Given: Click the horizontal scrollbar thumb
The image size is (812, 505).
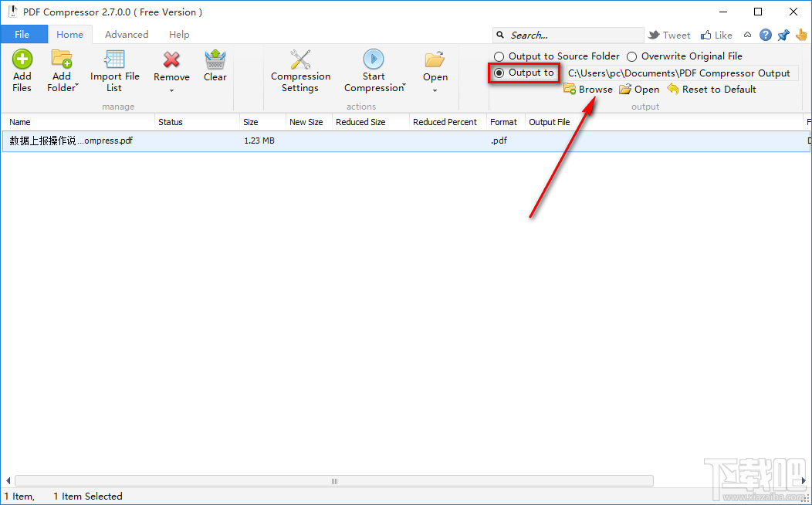Looking at the screenshot, I should pos(334,481).
